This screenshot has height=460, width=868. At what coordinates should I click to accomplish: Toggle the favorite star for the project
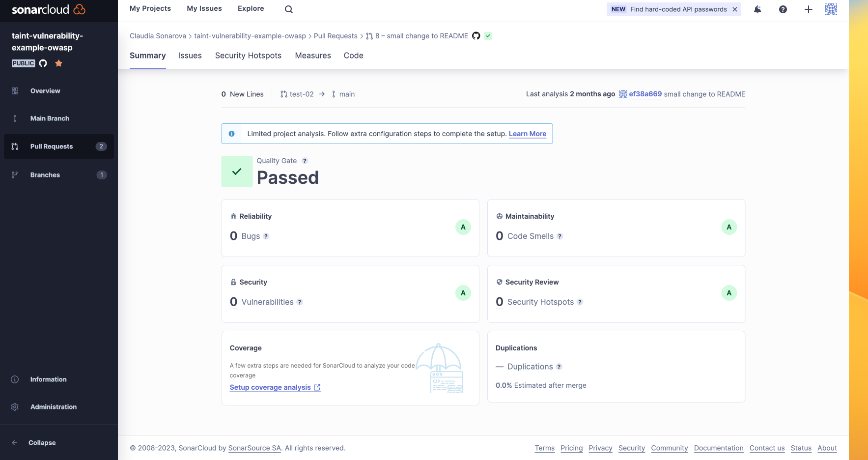pyautogui.click(x=59, y=63)
